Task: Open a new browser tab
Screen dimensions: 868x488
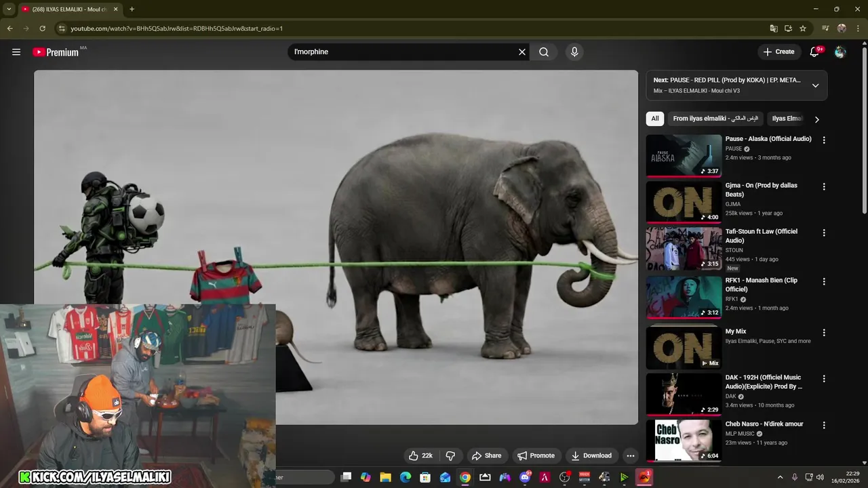Action: pyautogui.click(x=132, y=9)
